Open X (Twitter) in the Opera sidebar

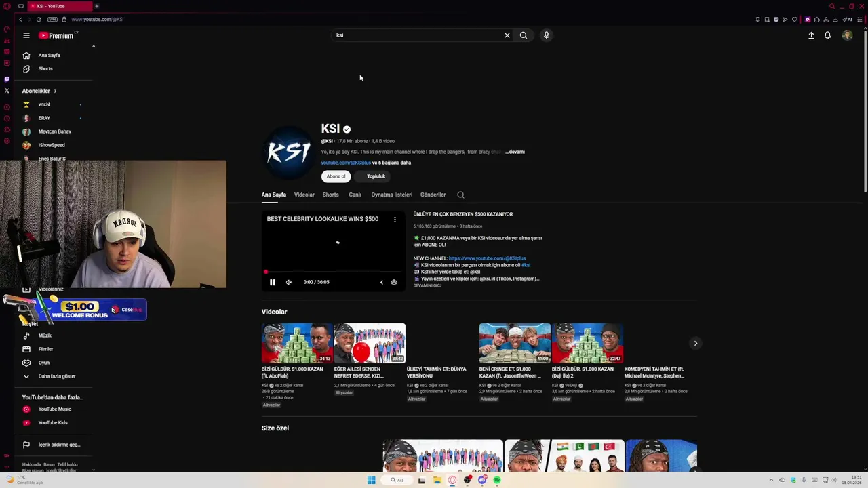[x=7, y=90]
